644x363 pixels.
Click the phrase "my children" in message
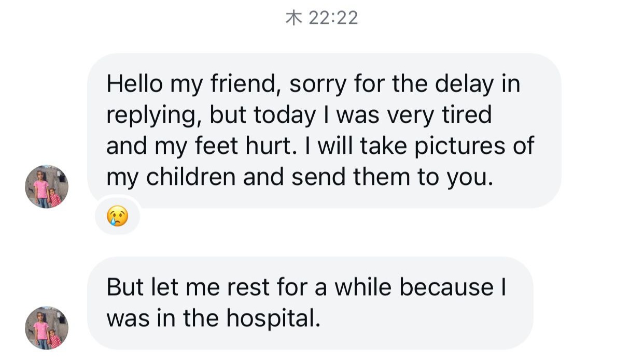[171, 178]
